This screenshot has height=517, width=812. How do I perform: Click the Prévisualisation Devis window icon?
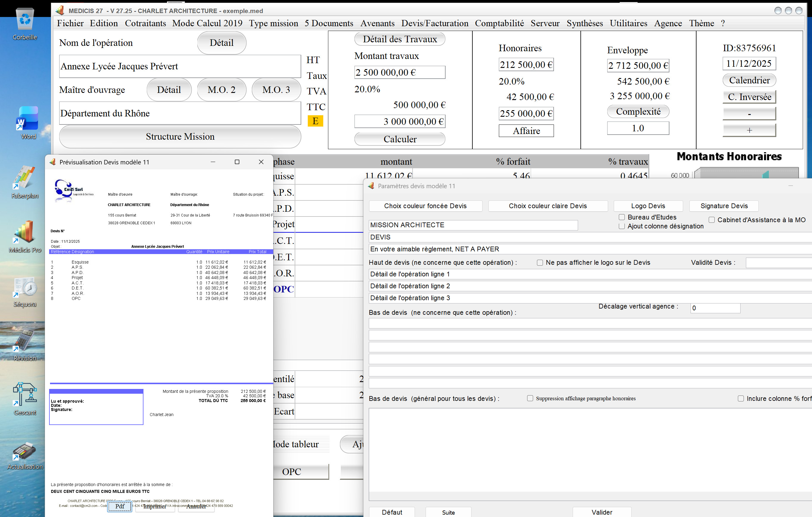pyautogui.click(x=53, y=162)
